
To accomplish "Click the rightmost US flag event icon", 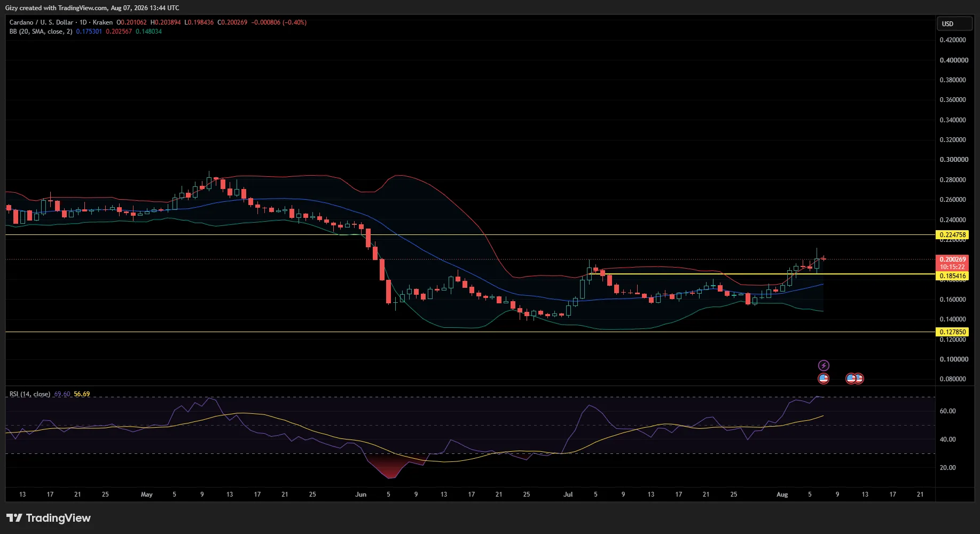I will pyautogui.click(x=858, y=379).
